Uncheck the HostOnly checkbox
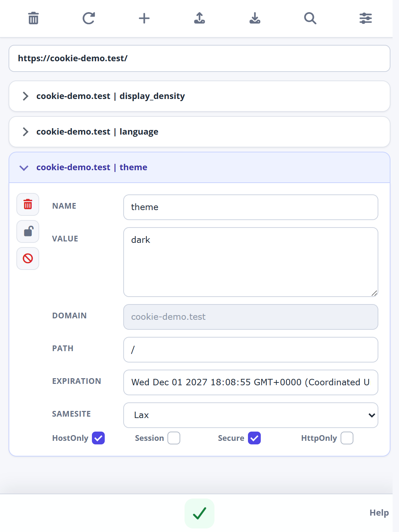The image size is (399, 532). (98, 438)
